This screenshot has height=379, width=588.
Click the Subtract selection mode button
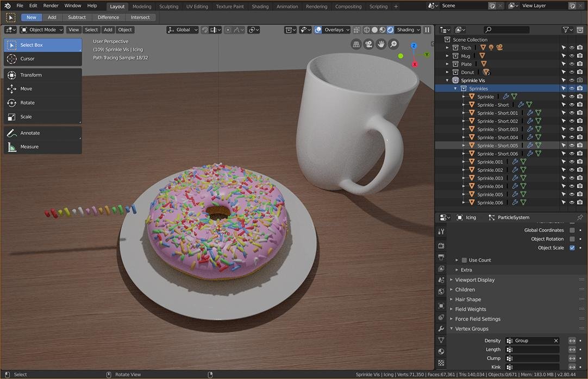[x=77, y=17]
